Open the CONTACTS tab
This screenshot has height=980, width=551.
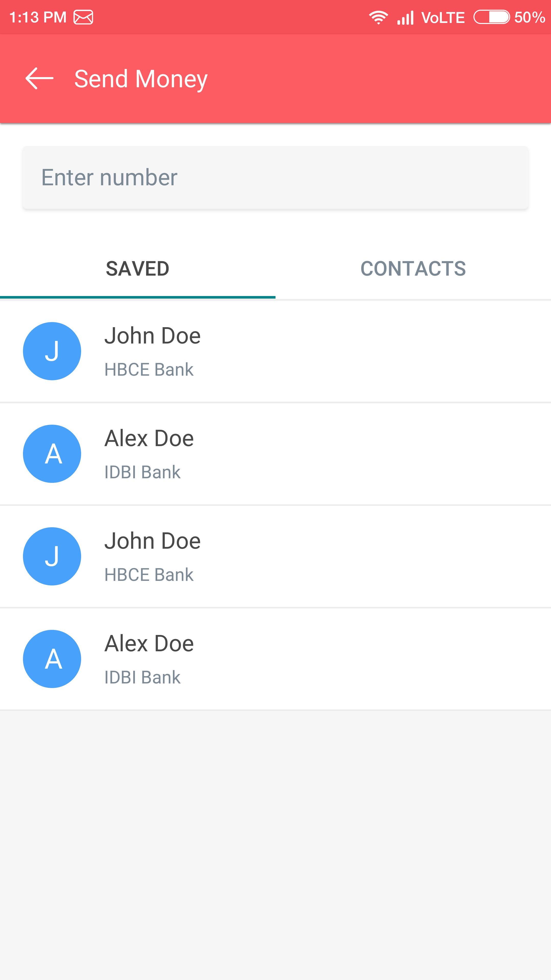413,268
